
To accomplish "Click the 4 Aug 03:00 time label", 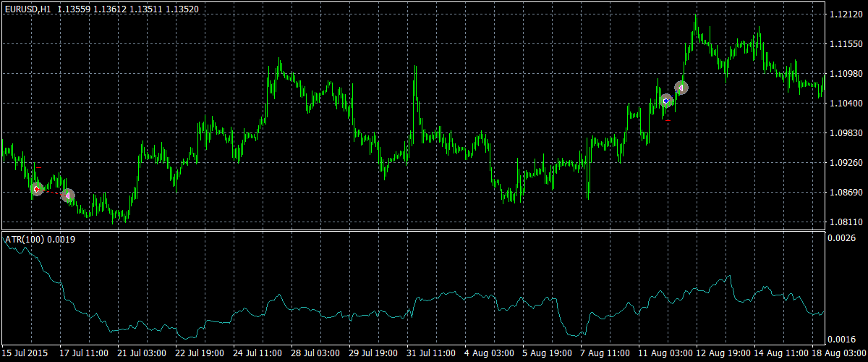I will 489,353.
